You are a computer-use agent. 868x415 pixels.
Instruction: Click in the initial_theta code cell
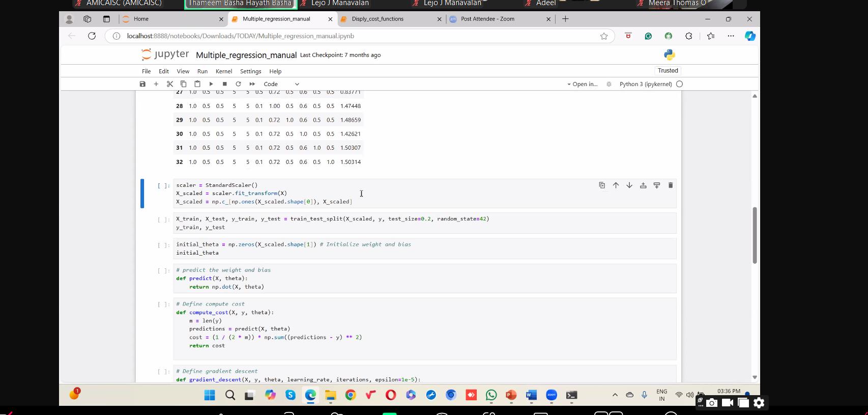point(424,248)
